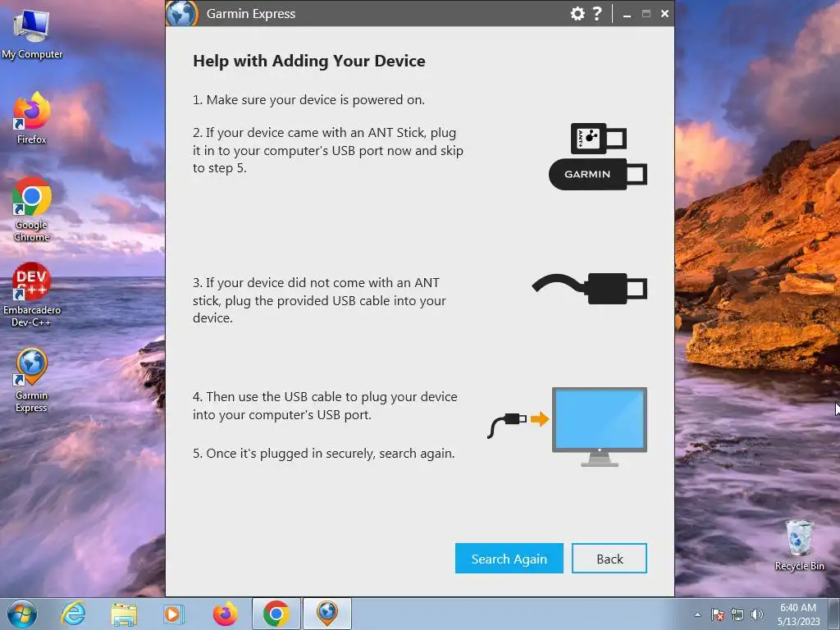Image resolution: width=840 pixels, height=630 pixels.
Task: Select Garmin Express desktop shortcut
Action: click(x=32, y=381)
